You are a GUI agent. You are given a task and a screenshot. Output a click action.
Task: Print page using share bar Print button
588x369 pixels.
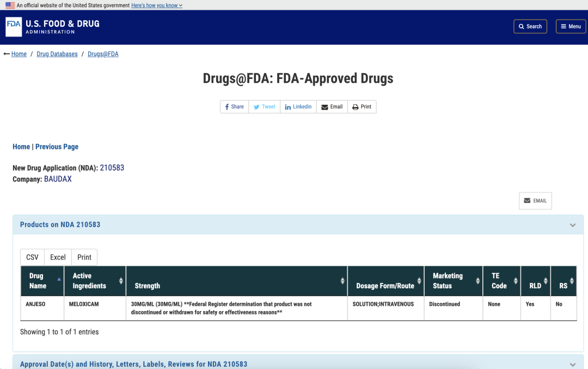click(362, 107)
